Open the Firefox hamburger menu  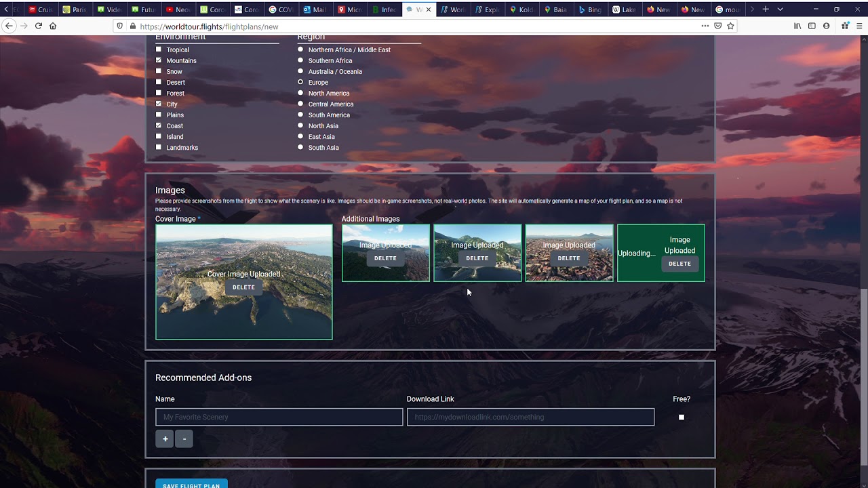coord(859,26)
